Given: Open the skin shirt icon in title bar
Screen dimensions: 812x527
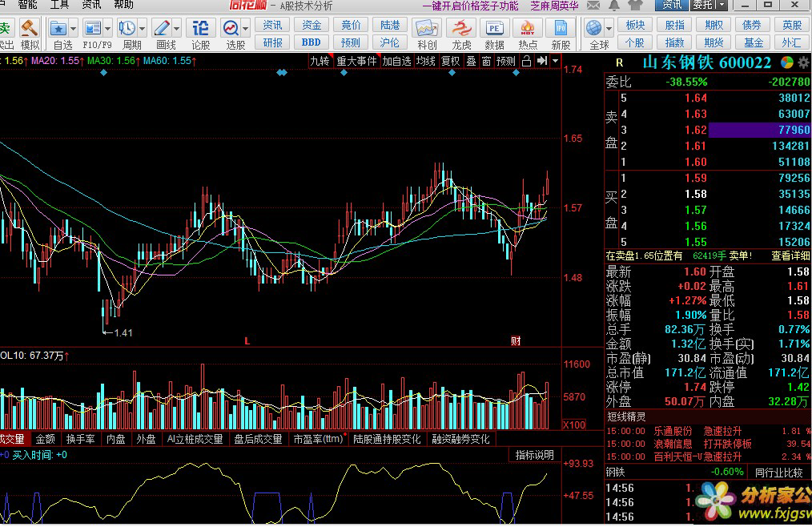Looking at the screenshot, I should (635, 5).
